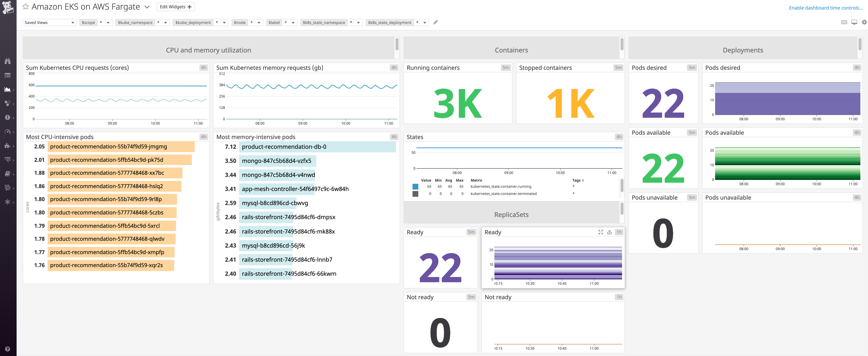Open Monitors via the exclamation icon in sidebar
The image size is (868, 356).
click(7, 118)
